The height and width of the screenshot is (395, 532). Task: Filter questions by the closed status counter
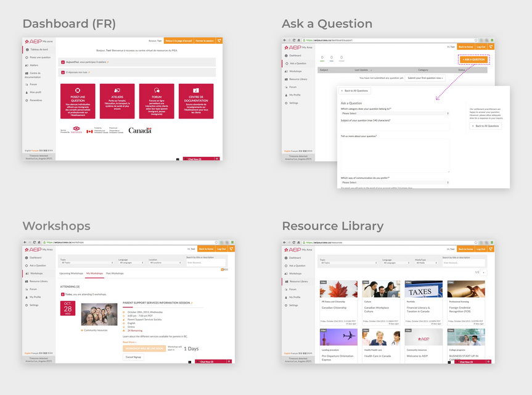341,57
